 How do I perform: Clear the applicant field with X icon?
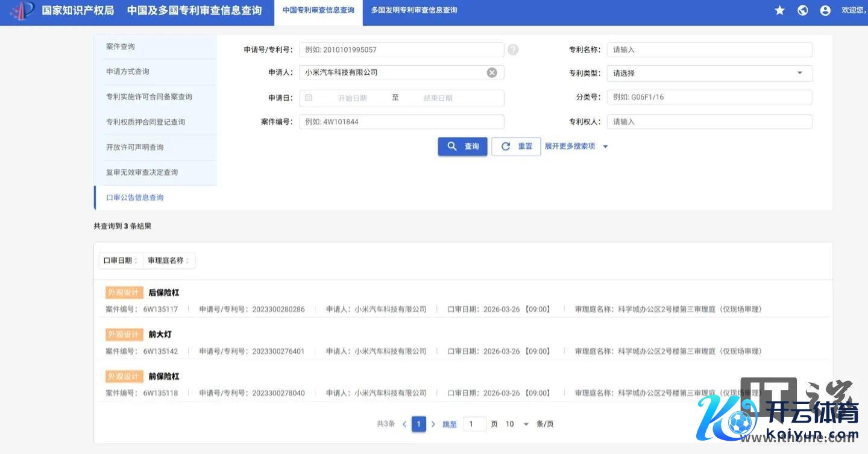[x=492, y=72]
